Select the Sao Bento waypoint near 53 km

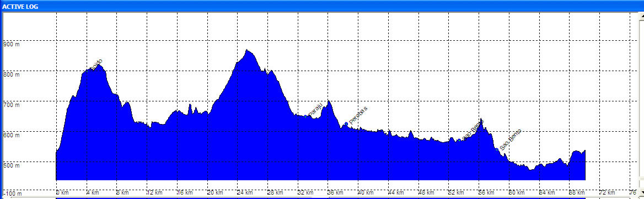(459, 141)
